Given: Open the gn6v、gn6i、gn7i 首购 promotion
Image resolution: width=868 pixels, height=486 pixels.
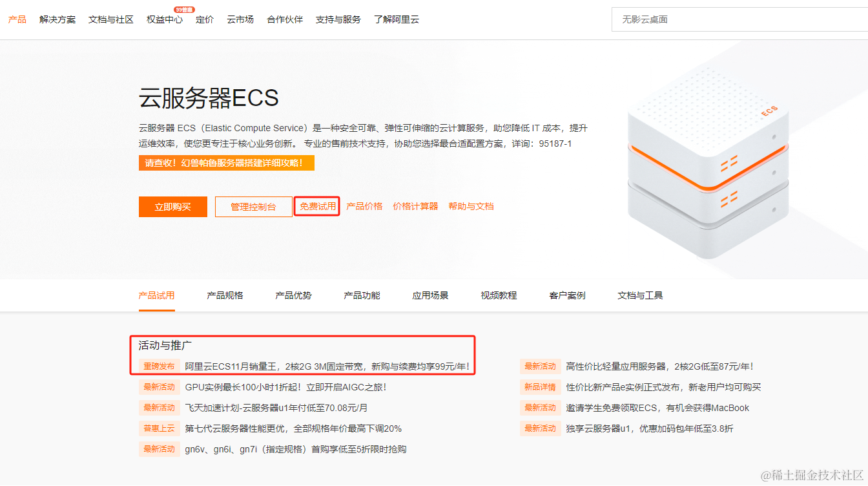Looking at the screenshot, I should pyautogui.click(x=296, y=449).
